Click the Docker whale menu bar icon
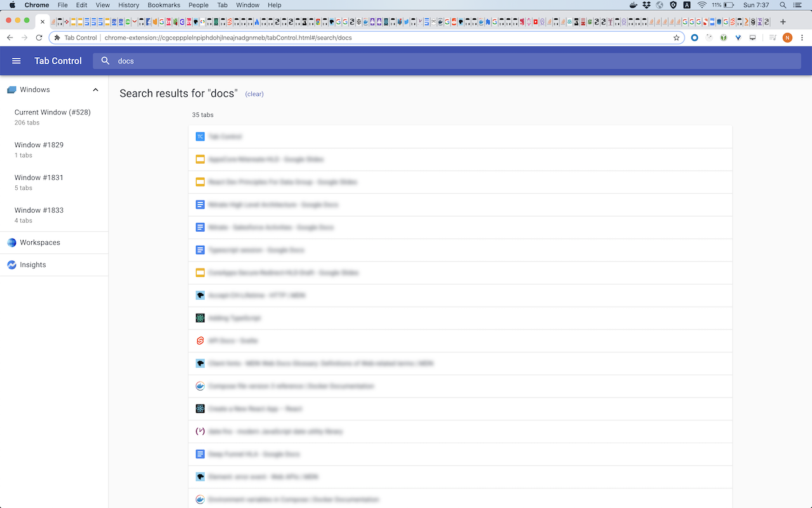Screen dimensions: 812x508 [633, 5]
